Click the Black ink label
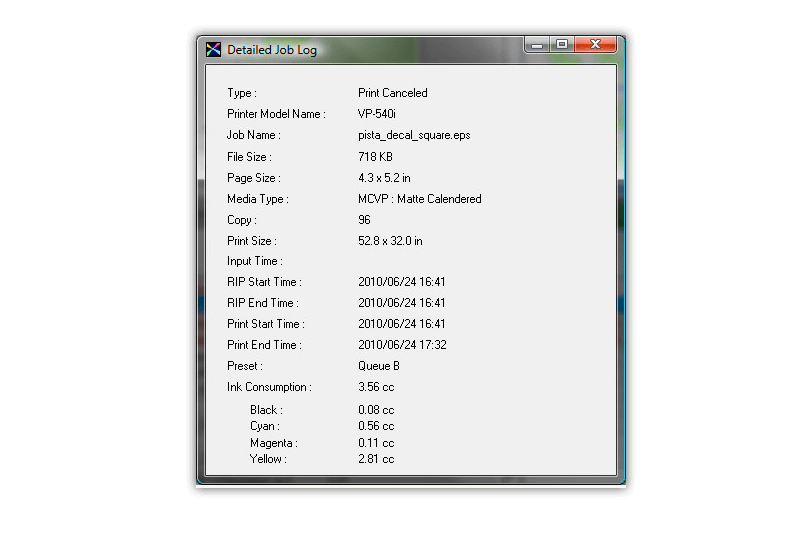800x533 pixels. pos(266,410)
